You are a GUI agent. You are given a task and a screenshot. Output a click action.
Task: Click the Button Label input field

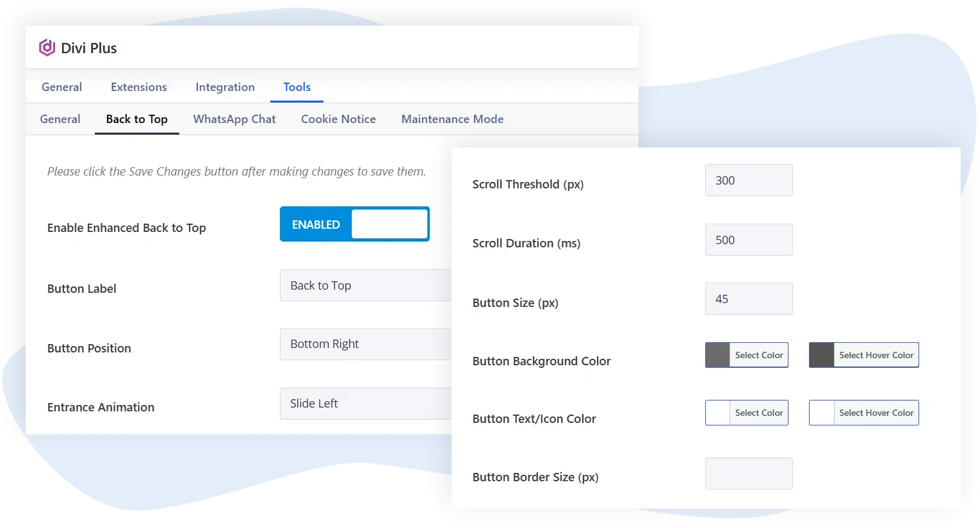(x=366, y=285)
